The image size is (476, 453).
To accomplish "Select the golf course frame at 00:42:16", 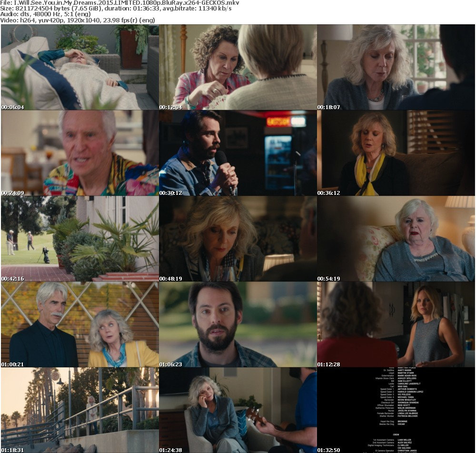I will pyautogui.click(x=80, y=239).
